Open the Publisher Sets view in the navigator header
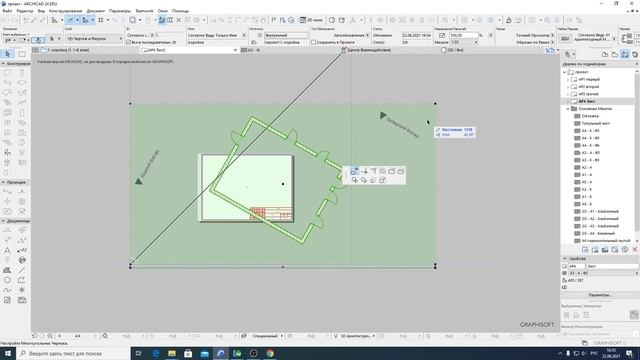The image size is (640, 360). pyautogui.click(x=635, y=54)
